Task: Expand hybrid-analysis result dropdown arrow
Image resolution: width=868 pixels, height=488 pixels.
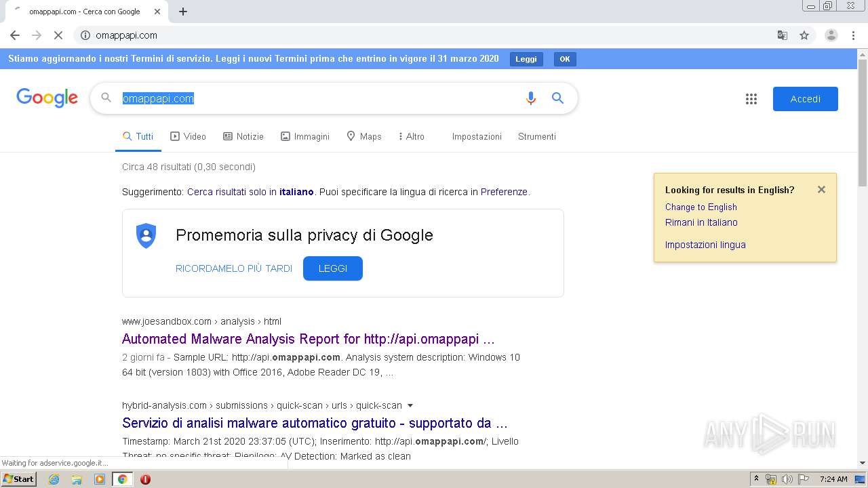Action: pos(410,405)
